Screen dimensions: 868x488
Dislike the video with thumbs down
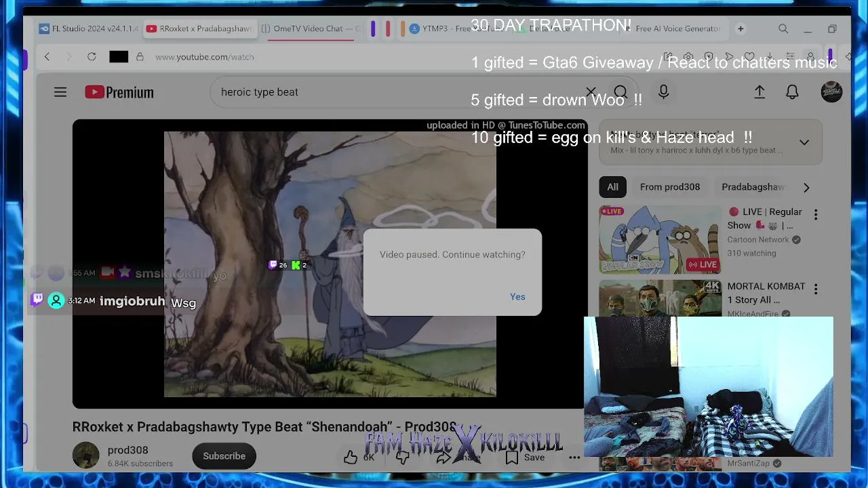402,457
